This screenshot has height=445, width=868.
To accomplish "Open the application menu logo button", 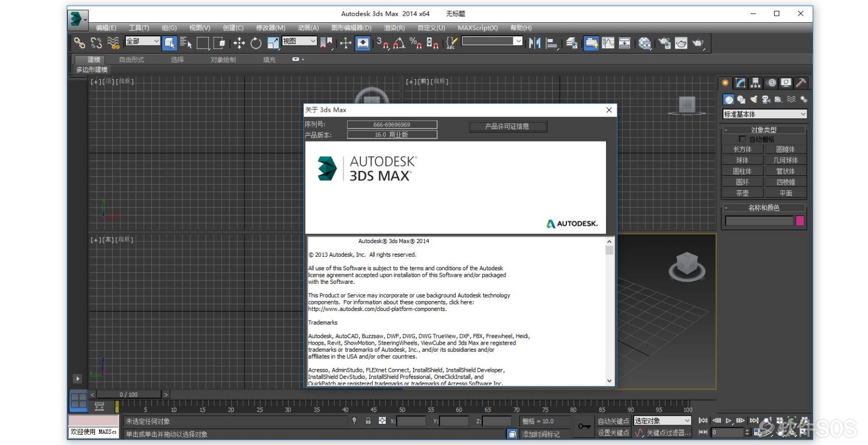I will click(x=78, y=19).
